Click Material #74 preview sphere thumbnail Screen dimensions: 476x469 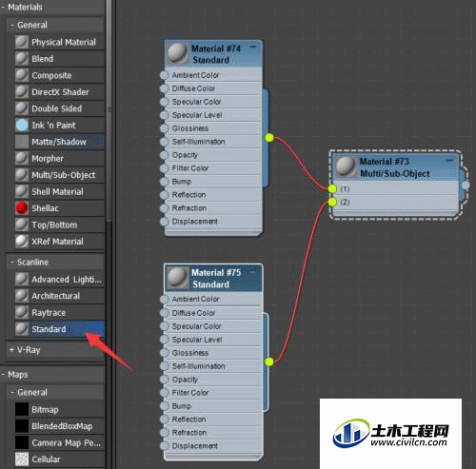177,53
